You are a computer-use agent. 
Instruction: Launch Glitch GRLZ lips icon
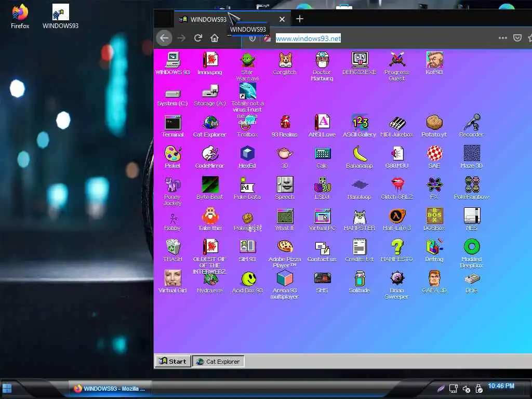(x=397, y=184)
